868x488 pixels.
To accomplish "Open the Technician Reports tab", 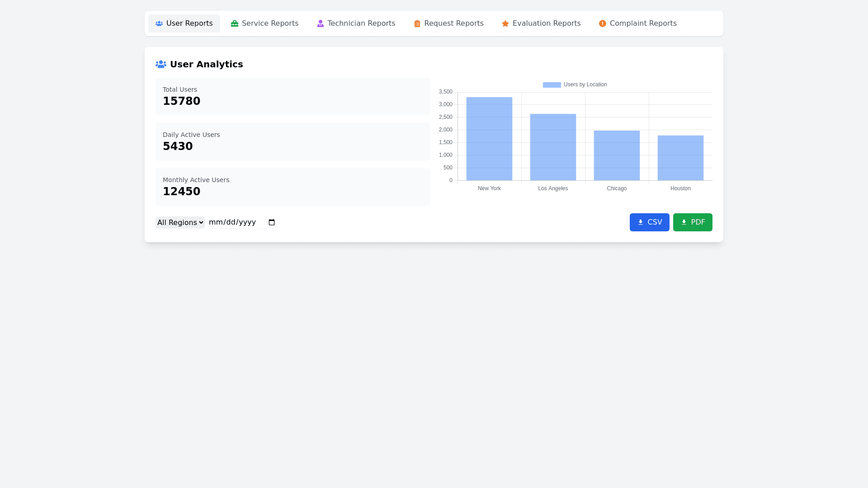I will (x=356, y=23).
